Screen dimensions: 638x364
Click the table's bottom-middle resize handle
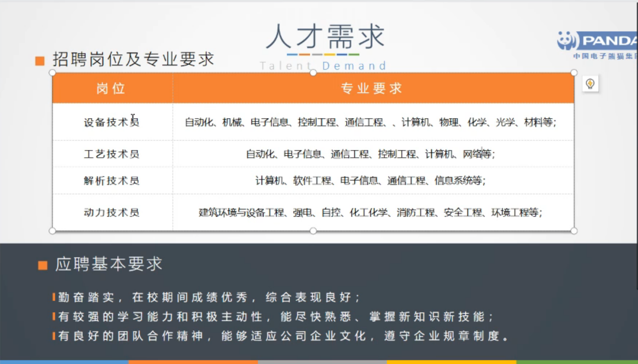click(x=313, y=231)
